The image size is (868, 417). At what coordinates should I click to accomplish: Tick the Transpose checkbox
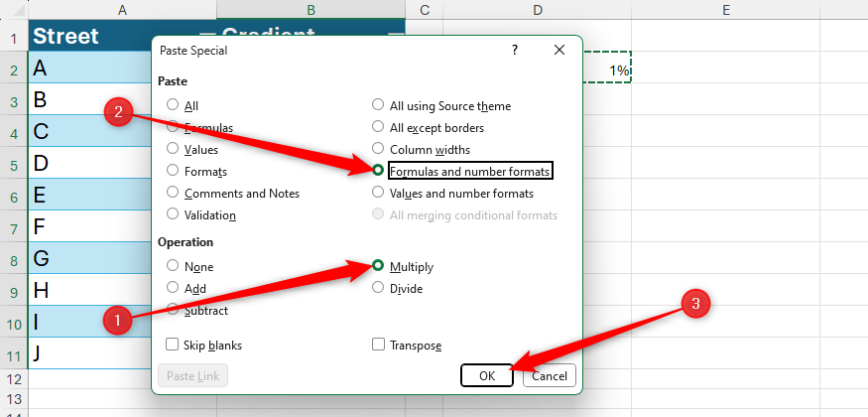[378, 346]
